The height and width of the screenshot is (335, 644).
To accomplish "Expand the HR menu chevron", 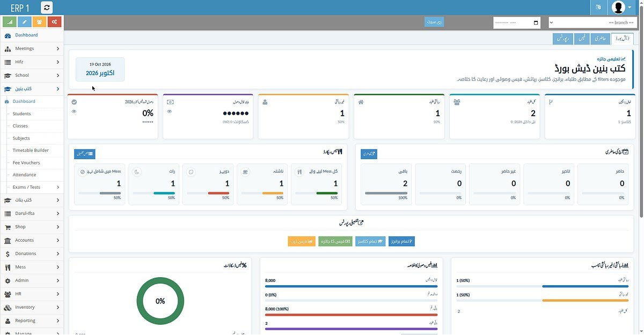I will (x=58, y=294).
